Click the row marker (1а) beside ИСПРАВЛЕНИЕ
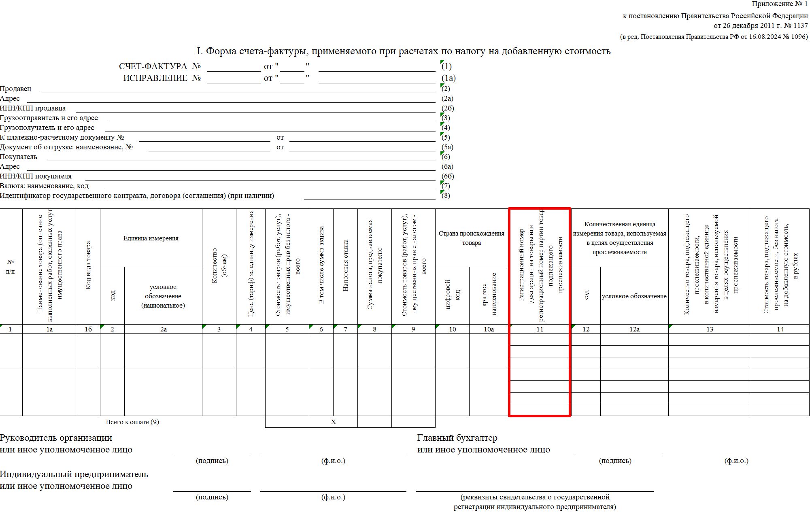Image resolution: width=812 pixels, height=516 pixels. 448,79
